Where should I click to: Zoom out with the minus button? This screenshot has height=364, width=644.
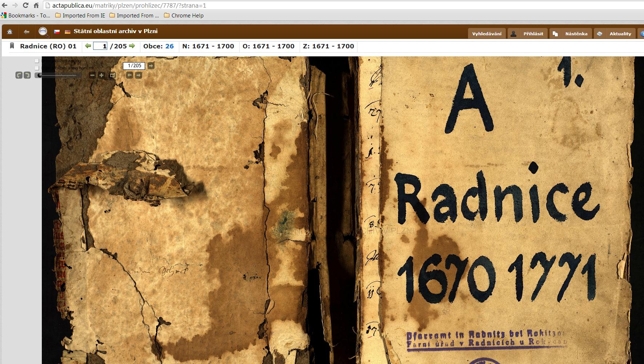pos(92,75)
